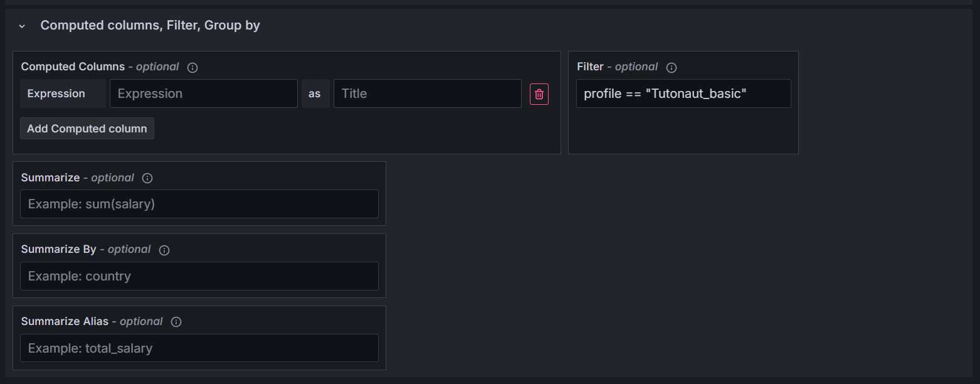This screenshot has height=384, width=980.
Task: Collapse the section using the chevron arrow
Action: pyautogui.click(x=22, y=26)
